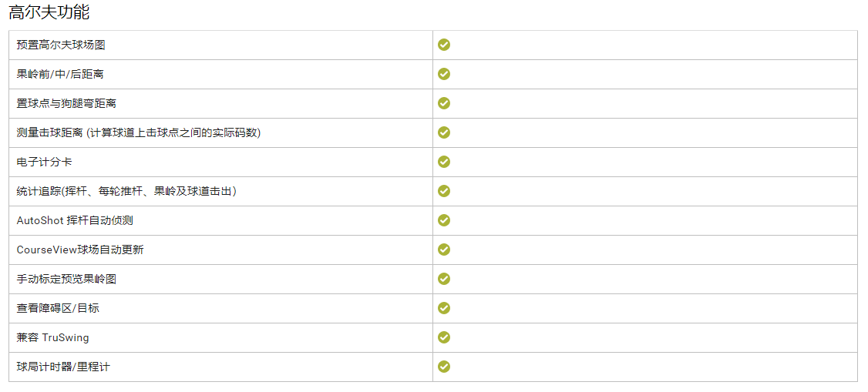Click checkmark icon for 手动标定预览果岭图

444,280
